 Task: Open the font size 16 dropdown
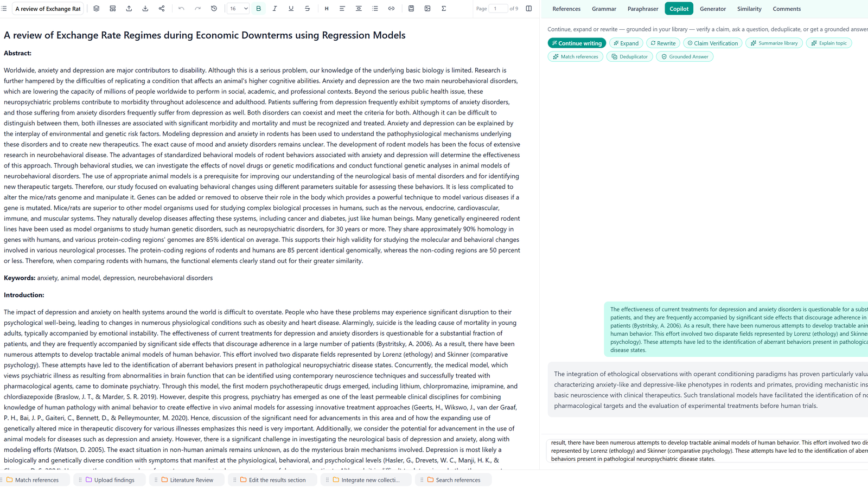click(x=238, y=9)
